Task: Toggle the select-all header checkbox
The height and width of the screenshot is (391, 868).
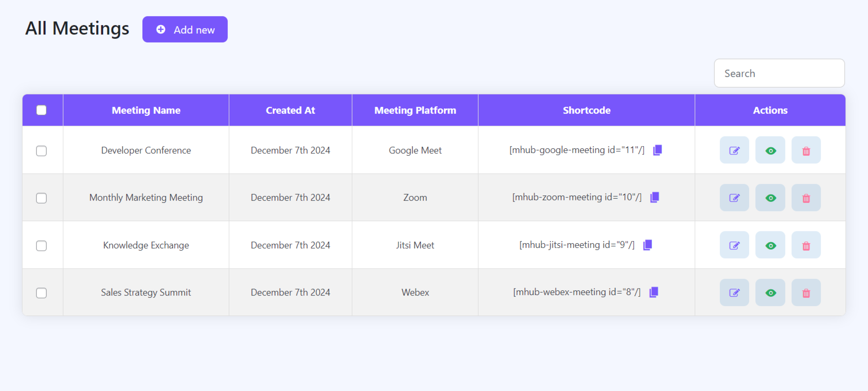Action: [x=42, y=110]
